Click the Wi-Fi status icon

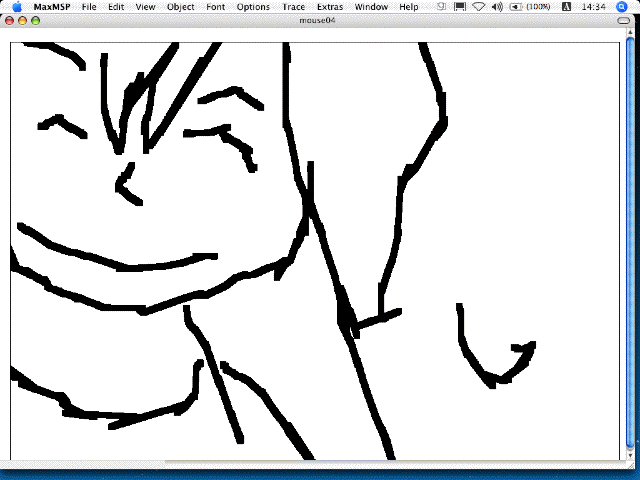click(x=478, y=7)
